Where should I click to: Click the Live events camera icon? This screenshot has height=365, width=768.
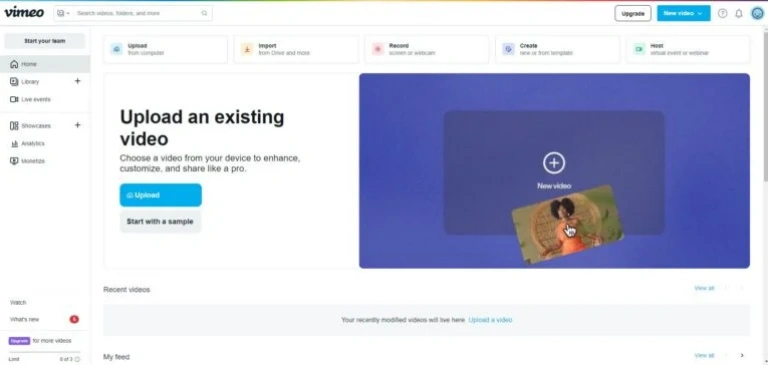tap(14, 99)
